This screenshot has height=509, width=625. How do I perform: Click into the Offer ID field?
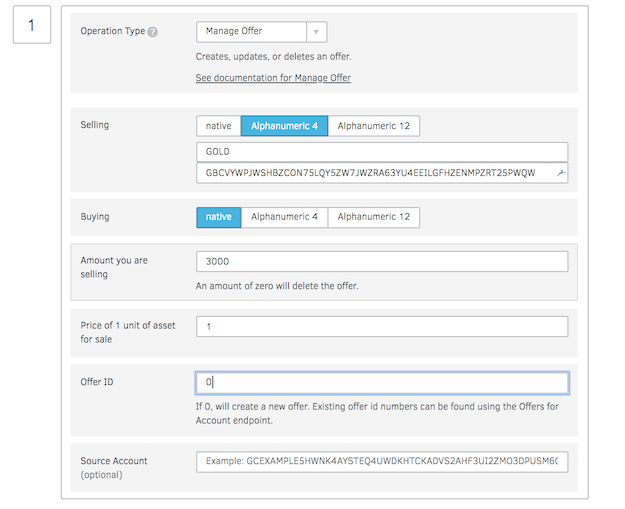pyautogui.click(x=382, y=383)
